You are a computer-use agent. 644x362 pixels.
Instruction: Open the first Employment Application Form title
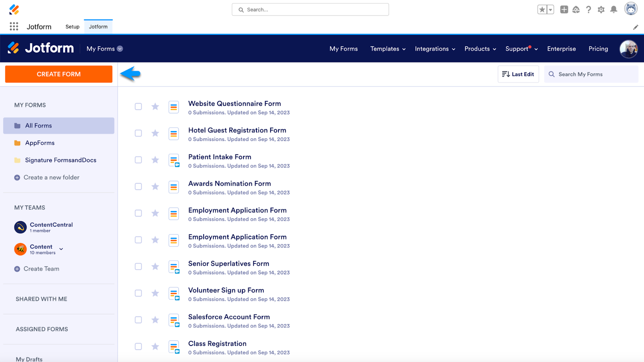237,210
